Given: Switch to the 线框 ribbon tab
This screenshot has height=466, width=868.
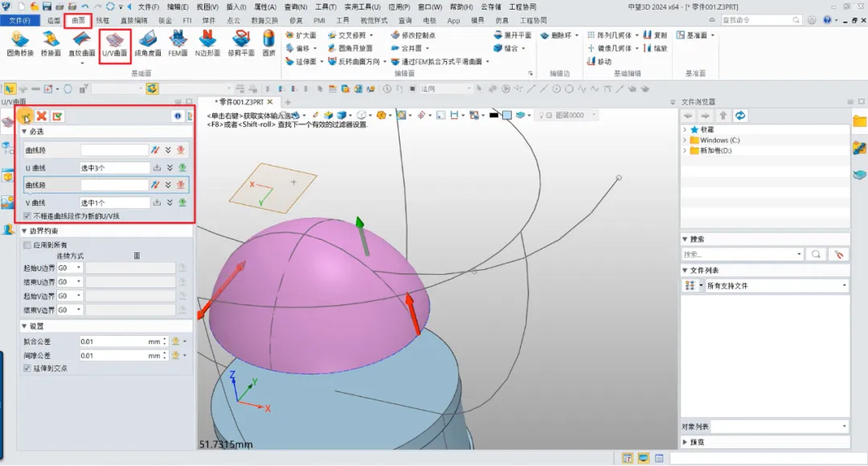Looking at the screenshot, I should pos(103,19).
